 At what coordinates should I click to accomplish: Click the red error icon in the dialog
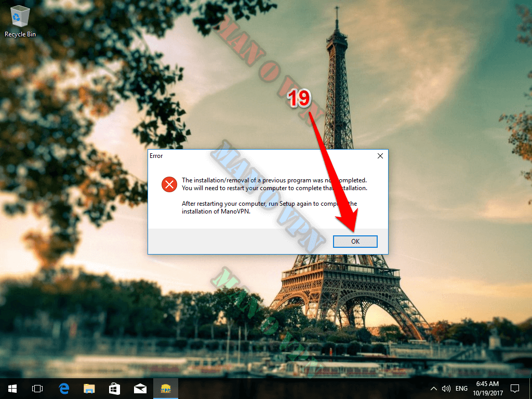169,184
